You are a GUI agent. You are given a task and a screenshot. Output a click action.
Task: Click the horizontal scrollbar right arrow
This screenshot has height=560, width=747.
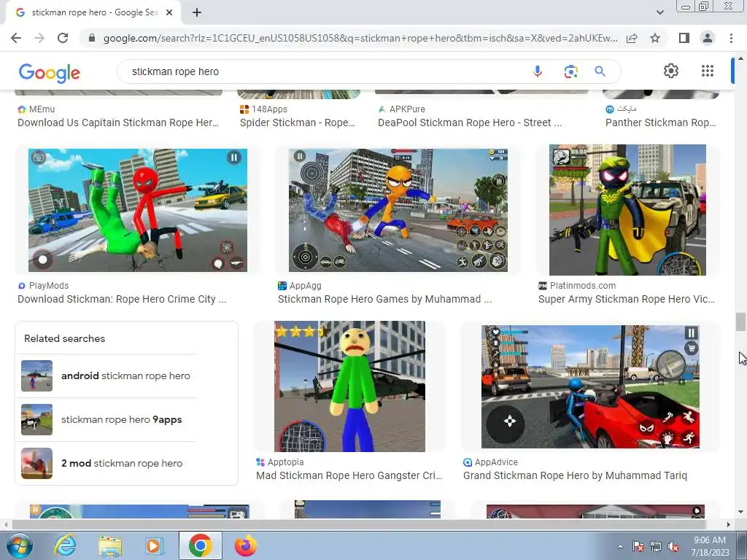pyautogui.click(x=728, y=524)
